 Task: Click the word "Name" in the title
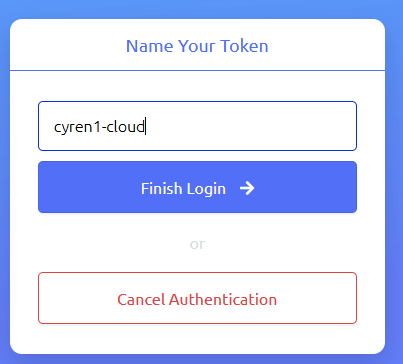(150, 46)
